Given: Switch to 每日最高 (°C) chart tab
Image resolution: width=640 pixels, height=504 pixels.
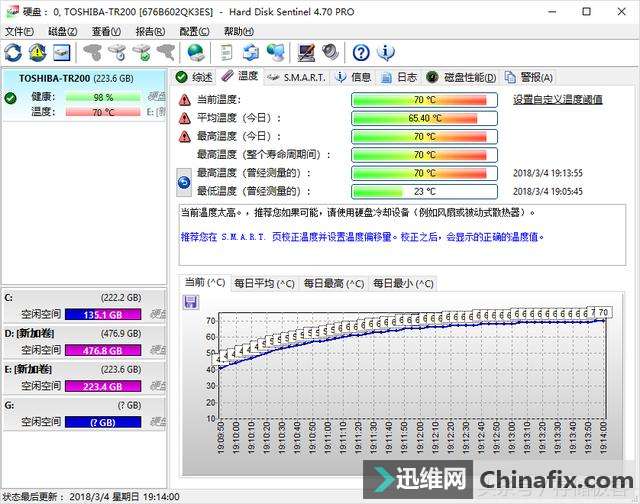Looking at the screenshot, I should pos(333,283).
